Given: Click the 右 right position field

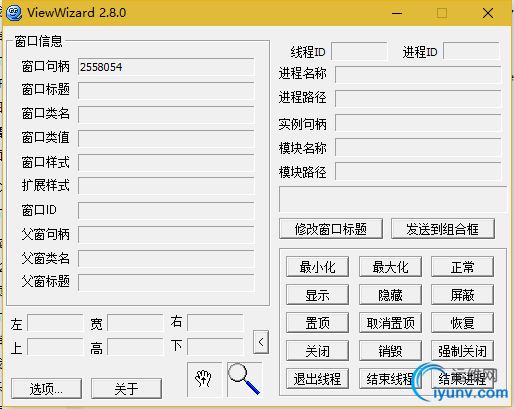Looking at the screenshot, I should pos(215,323).
